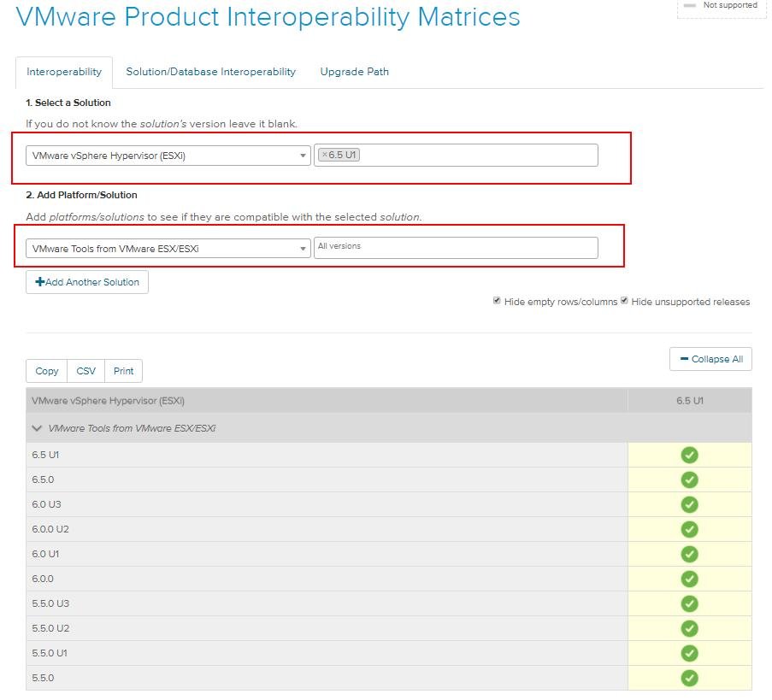Image resolution: width=772 pixels, height=700 pixels.
Task: Select the 6.0 U1 row label
Action: coord(45,554)
